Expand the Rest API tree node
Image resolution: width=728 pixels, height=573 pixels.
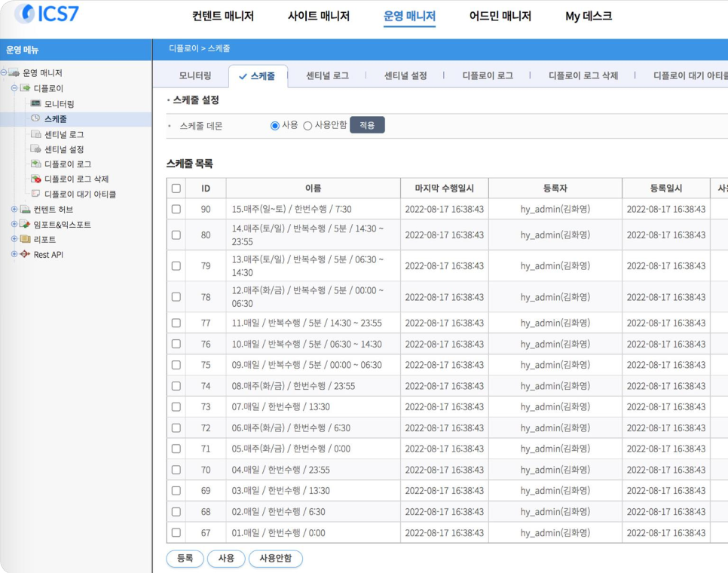point(14,254)
